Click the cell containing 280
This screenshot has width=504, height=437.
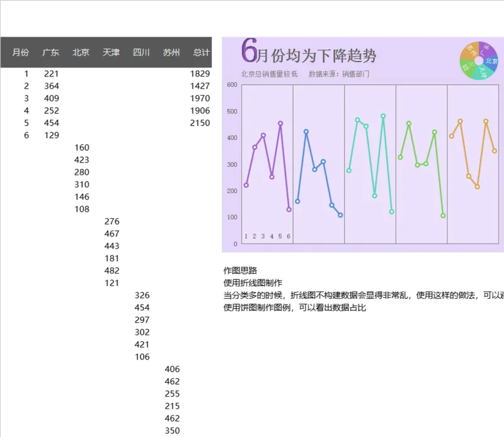[82, 172]
